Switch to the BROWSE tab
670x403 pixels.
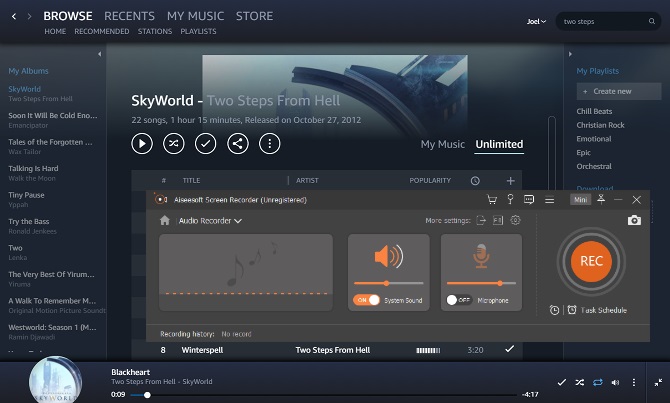(68, 16)
